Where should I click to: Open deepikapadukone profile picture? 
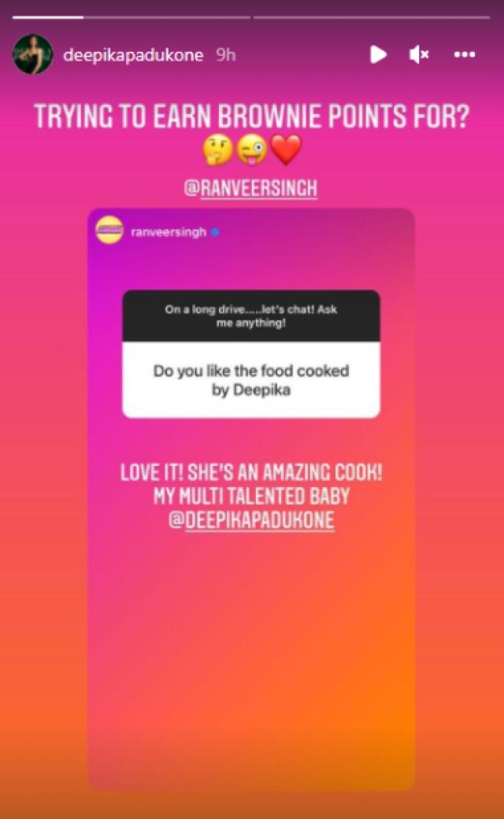[32, 54]
